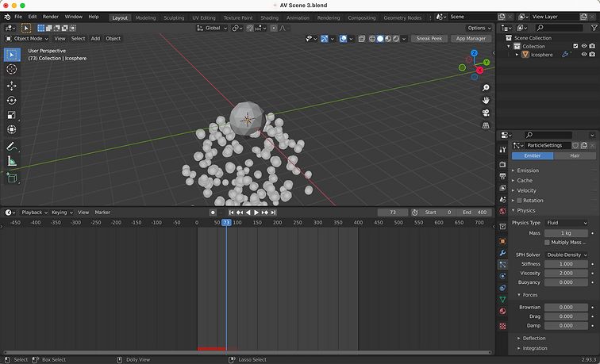Toggle Collection exclude checkbox in outliner
The image size is (600, 364).
pos(575,46)
